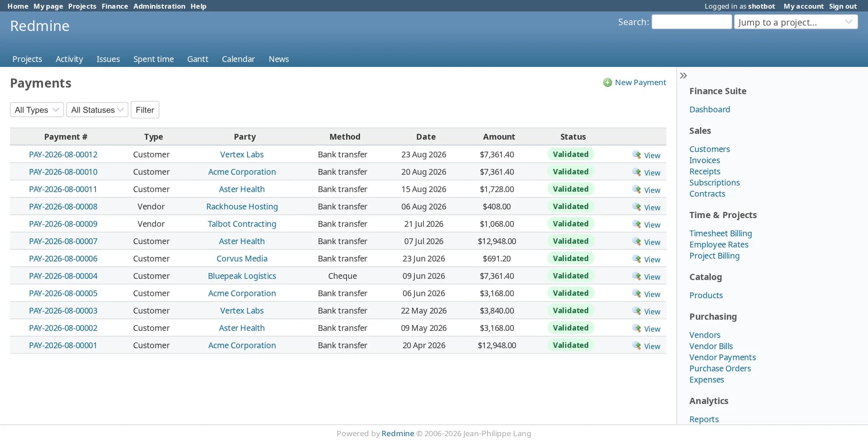
Task: Click view icon for PAY-2026-08-00012 row
Action: click(637, 155)
